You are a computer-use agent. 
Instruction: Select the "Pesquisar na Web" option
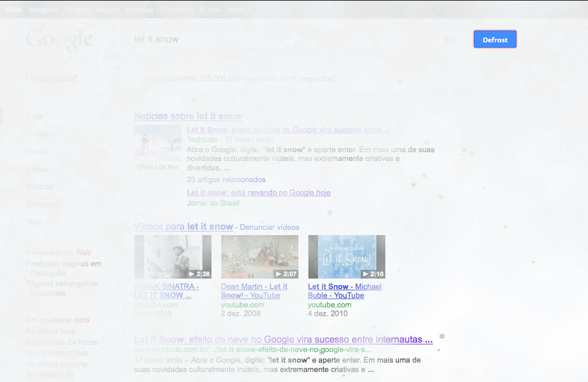[59, 253]
